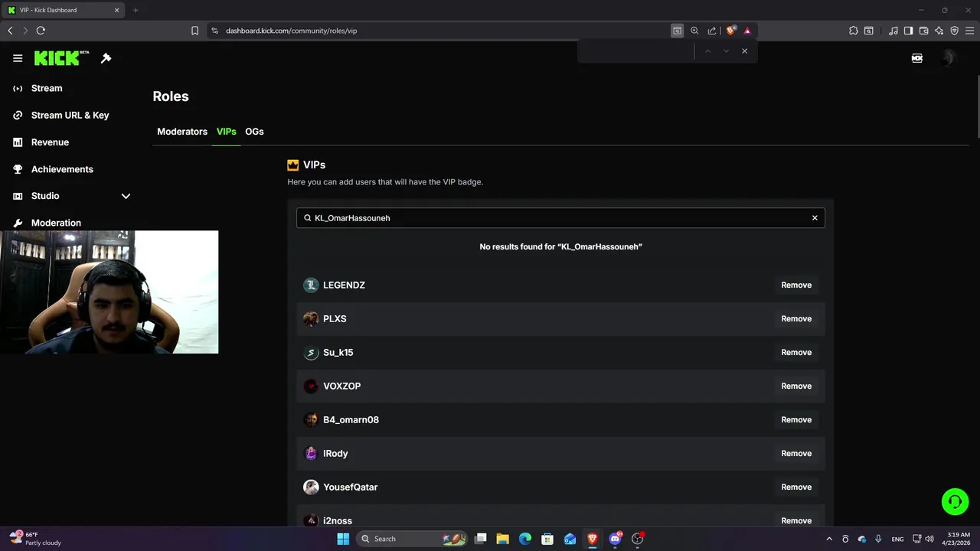980x551 pixels.
Task: Open the user profile avatar
Action: [949, 58]
